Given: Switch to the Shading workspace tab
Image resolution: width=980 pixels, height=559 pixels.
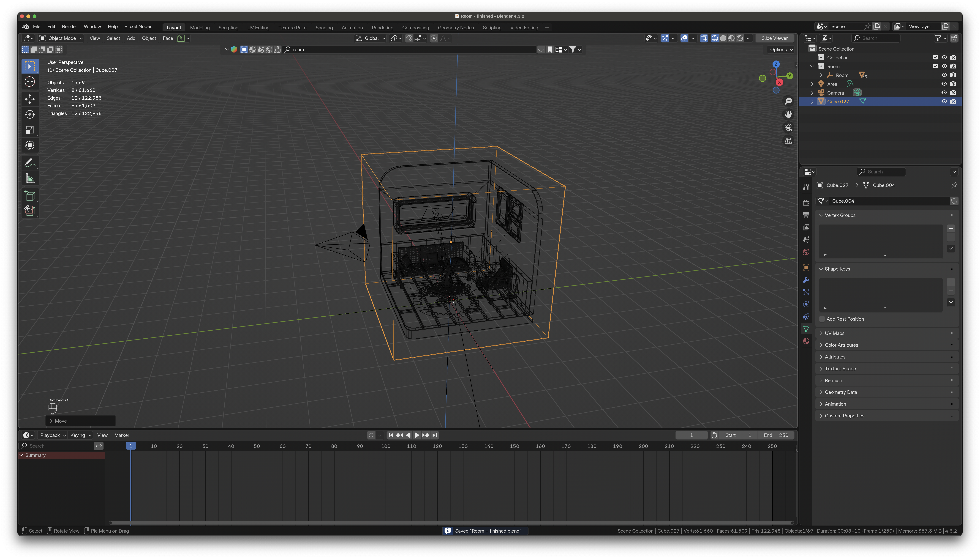Looking at the screenshot, I should click(324, 28).
